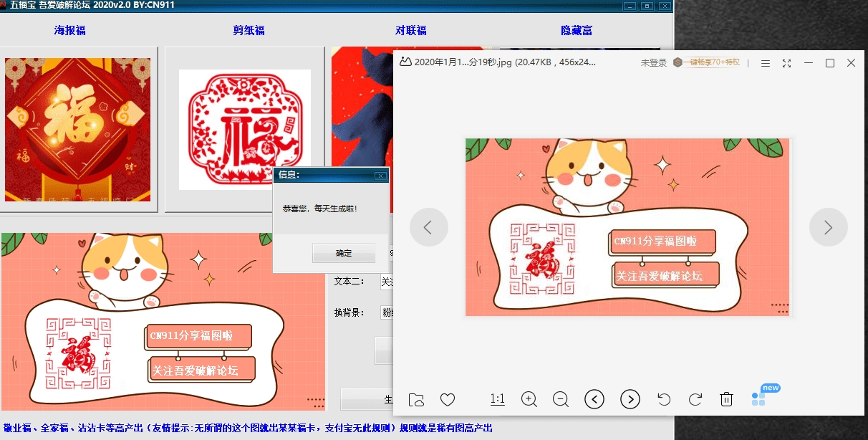Click the viewer logo icon beside filename
Image resolution: width=868 pixels, height=440 pixels.
pyautogui.click(x=405, y=62)
